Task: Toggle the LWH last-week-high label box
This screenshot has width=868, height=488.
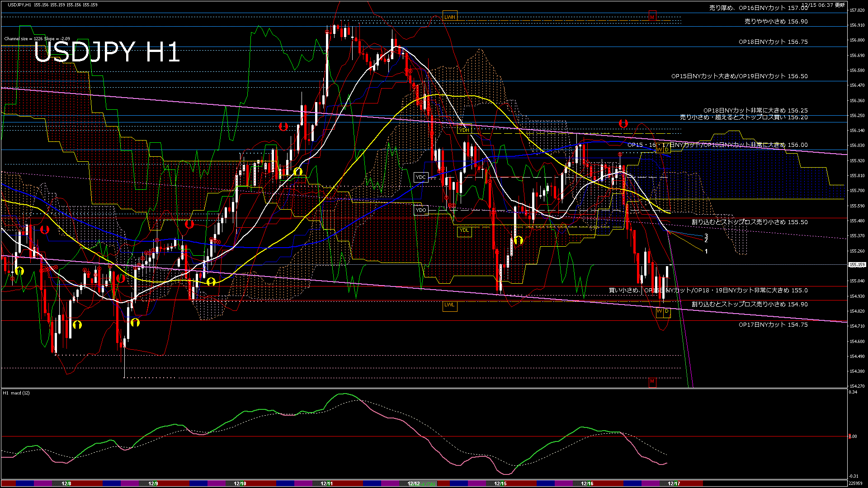Action: pyautogui.click(x=449, y=16)
